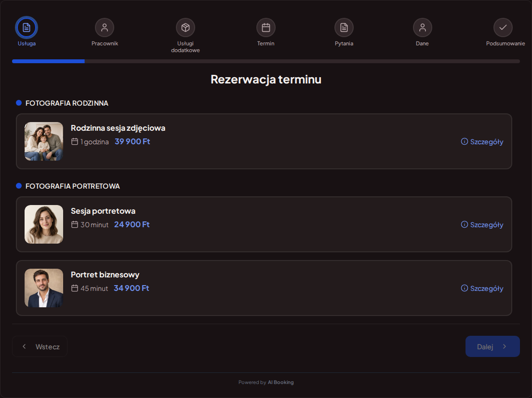Select the Usługi dodatkowe step label
Viewport: 532px width, 398px height.
click(x=185, y=47)
